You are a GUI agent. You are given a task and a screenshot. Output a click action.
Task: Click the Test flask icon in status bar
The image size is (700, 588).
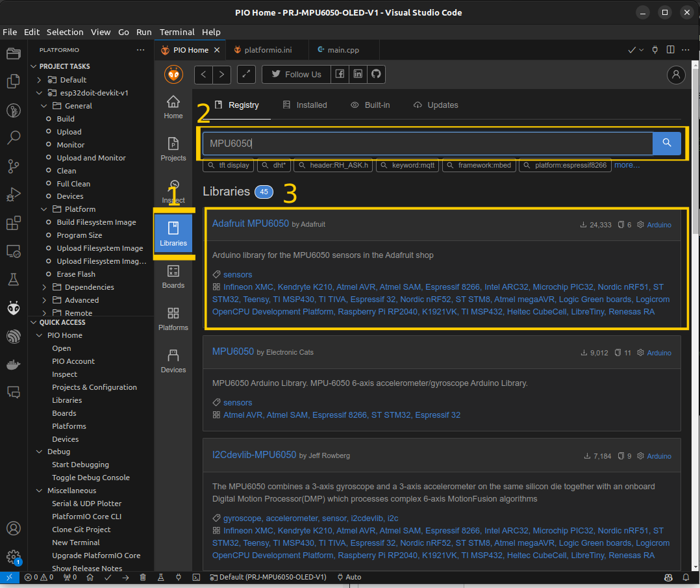click(x=161, y=577)
